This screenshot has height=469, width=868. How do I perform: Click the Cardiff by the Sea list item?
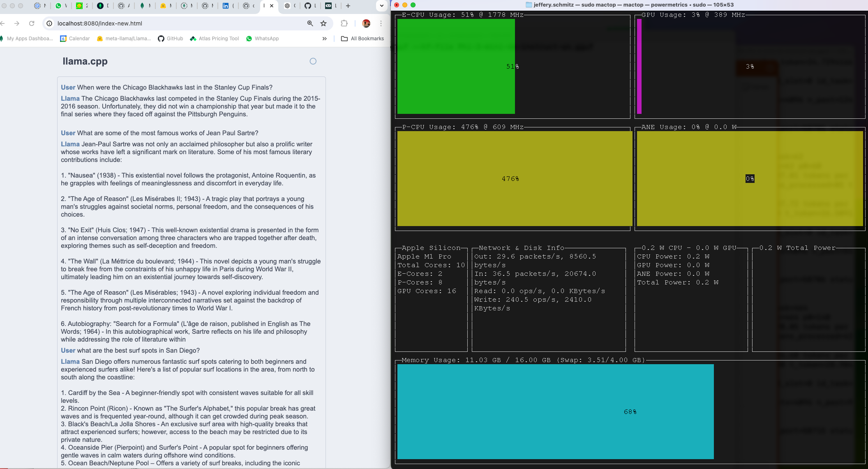187,397
